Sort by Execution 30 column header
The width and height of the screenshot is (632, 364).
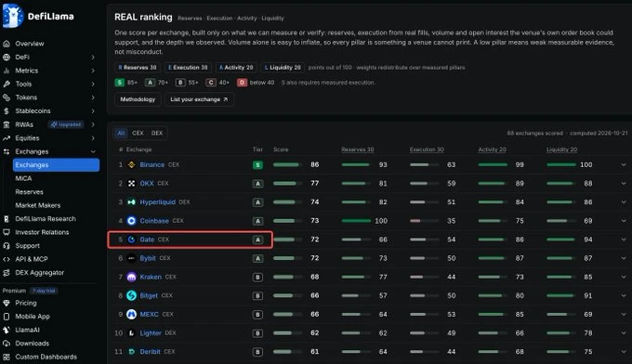coord(427,149)
